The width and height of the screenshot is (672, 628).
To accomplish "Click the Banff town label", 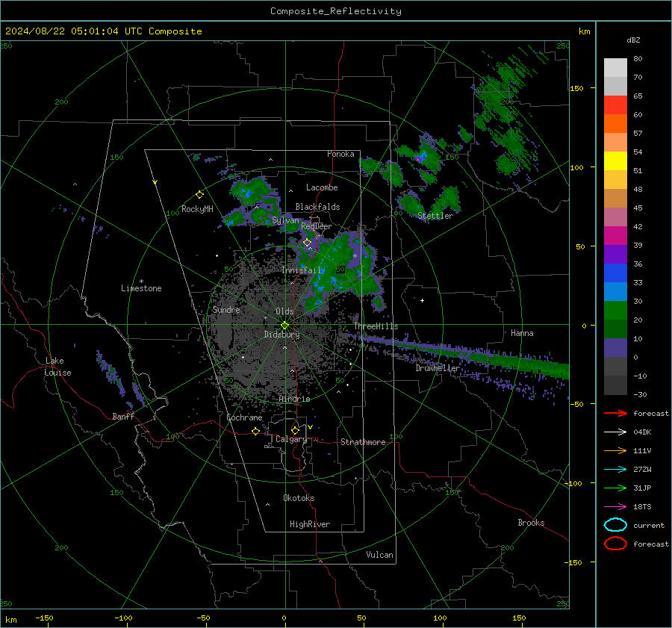I will (123, 416).
